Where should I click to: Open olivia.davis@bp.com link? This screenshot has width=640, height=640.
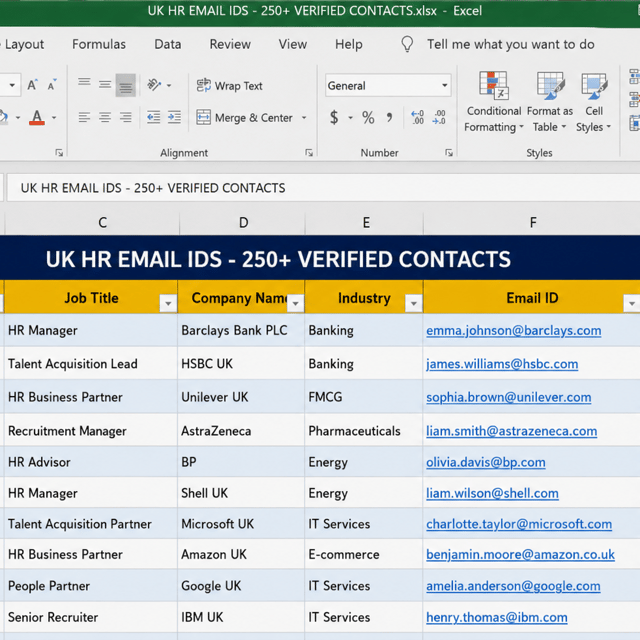pos(486,462)
